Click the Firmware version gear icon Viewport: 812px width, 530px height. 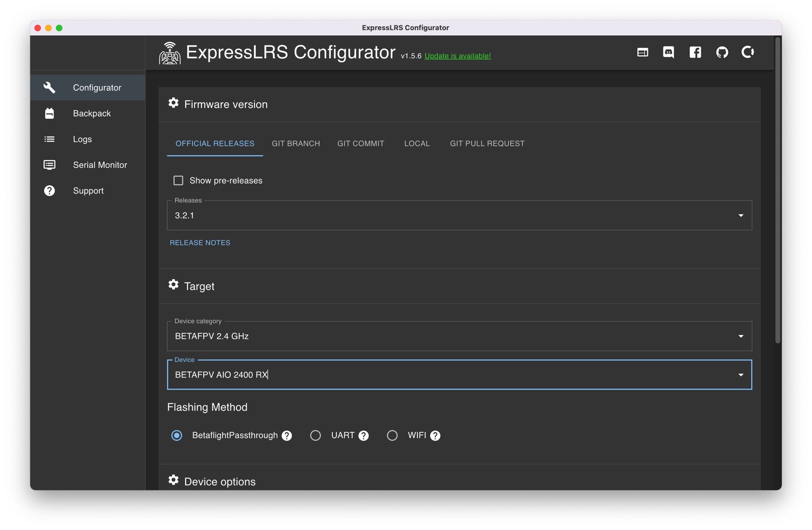(173, 103)
